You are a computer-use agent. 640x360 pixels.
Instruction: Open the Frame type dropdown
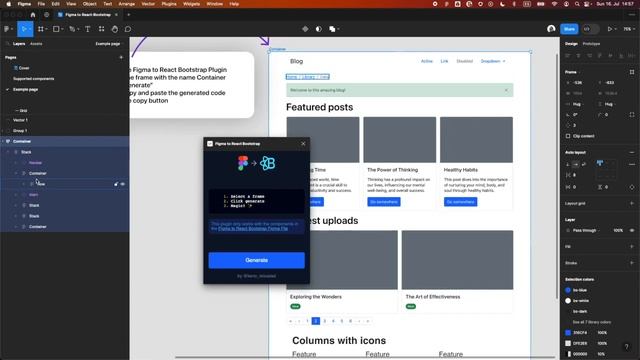pos(572,72)
